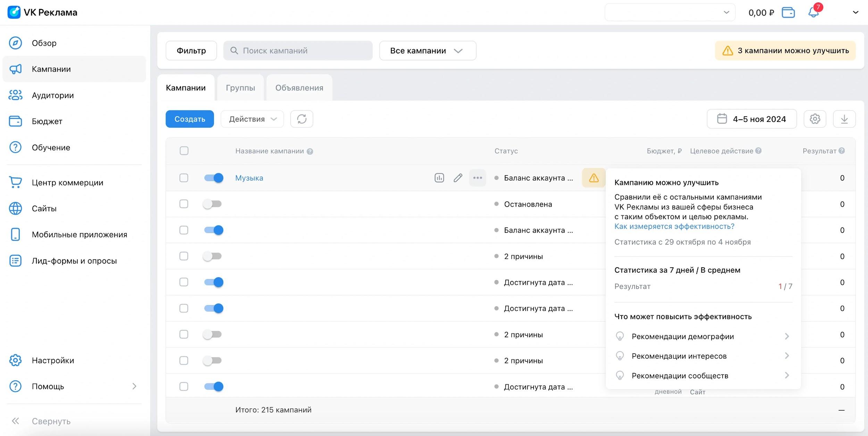Expand Рекомендации интересов
The image size is (868, 436).
[703, 356]
